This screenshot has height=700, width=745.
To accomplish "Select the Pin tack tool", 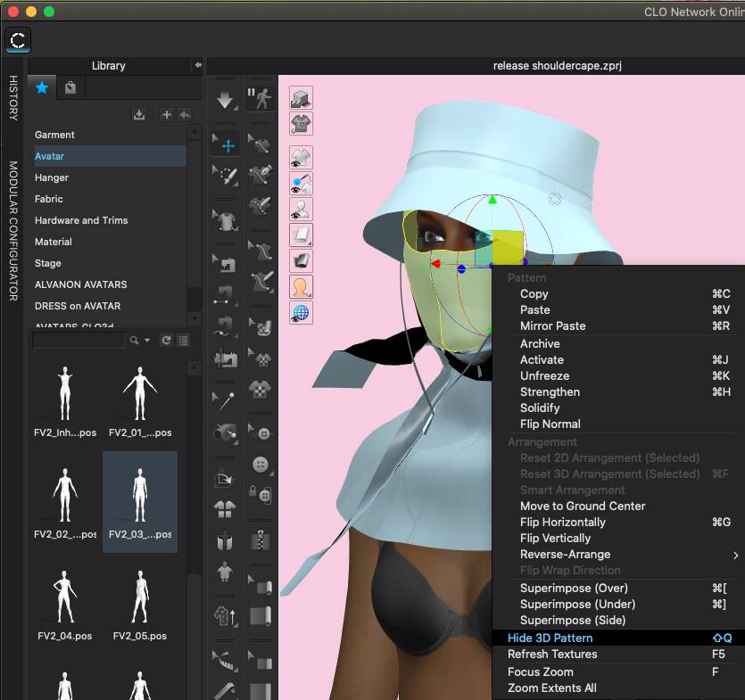I will (x=225, y=401).
